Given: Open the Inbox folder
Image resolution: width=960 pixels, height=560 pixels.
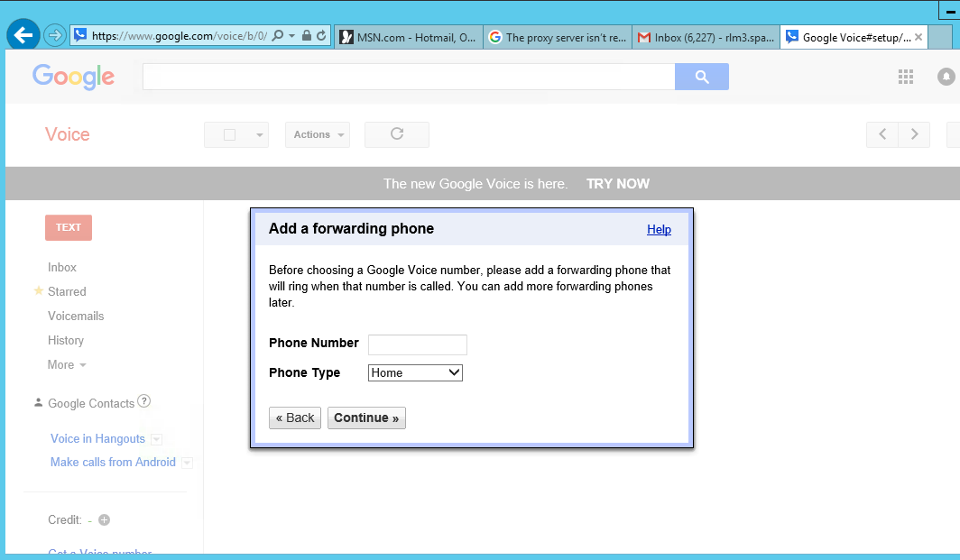Looking at the screenshot, I should (x=62, y=268).
